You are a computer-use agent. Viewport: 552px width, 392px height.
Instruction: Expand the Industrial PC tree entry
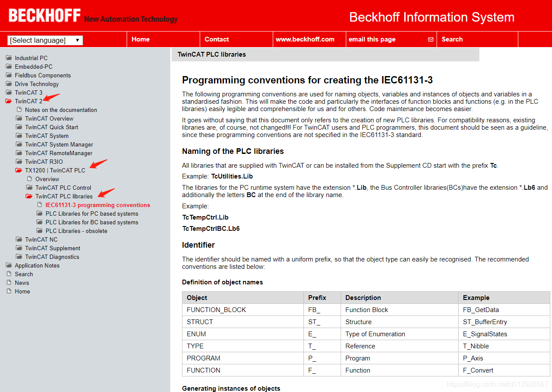[31, 58]
